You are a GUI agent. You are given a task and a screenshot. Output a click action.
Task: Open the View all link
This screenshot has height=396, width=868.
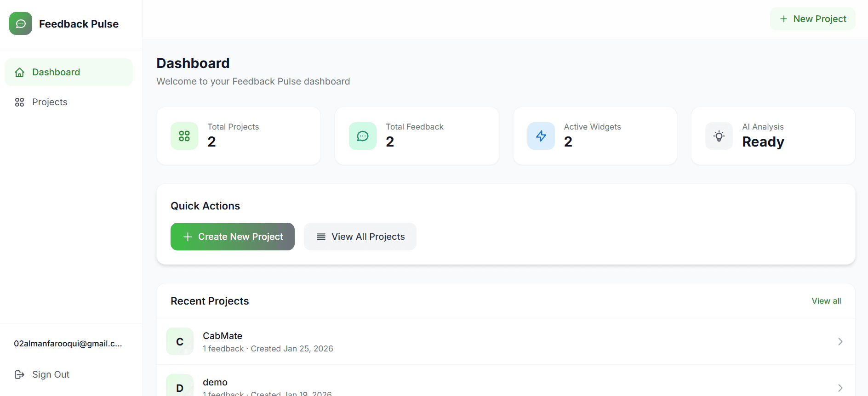coord(826,301)
